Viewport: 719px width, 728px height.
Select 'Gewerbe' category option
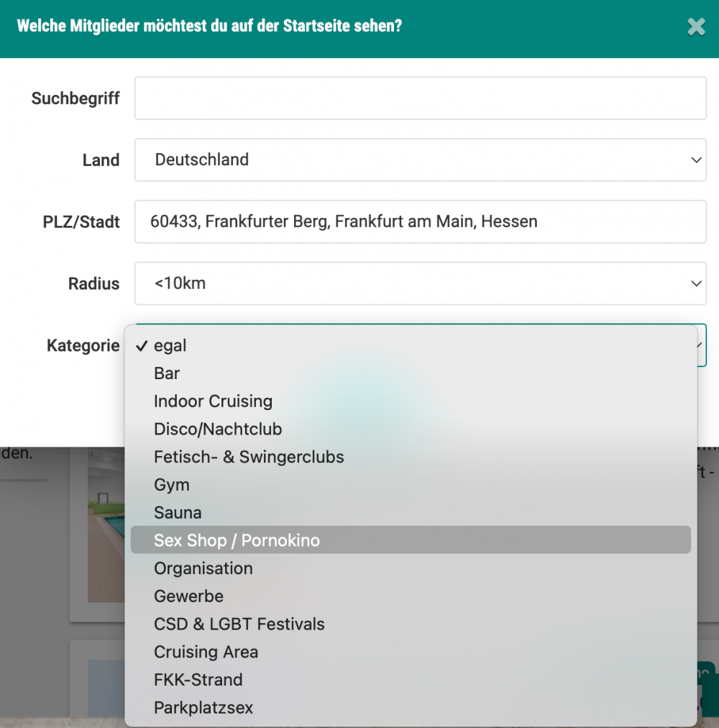point(188,596)
